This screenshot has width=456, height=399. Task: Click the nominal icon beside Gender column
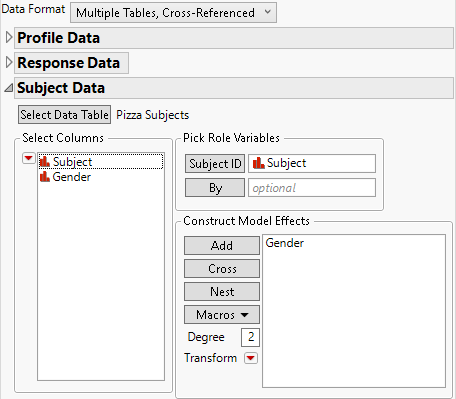[45, 177]
